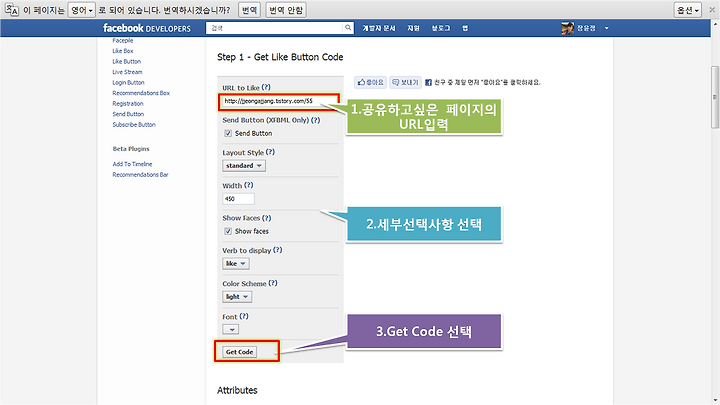This screenshot has width=720, height=405.
Task: Open the blog menu item in the header
Action: click(x=441, y=28)
